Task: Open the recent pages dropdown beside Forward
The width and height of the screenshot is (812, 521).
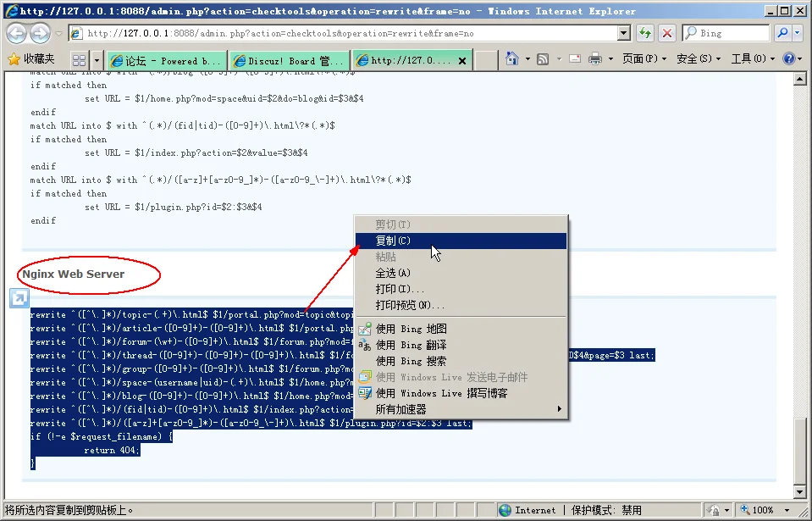Action: (58, 34)
